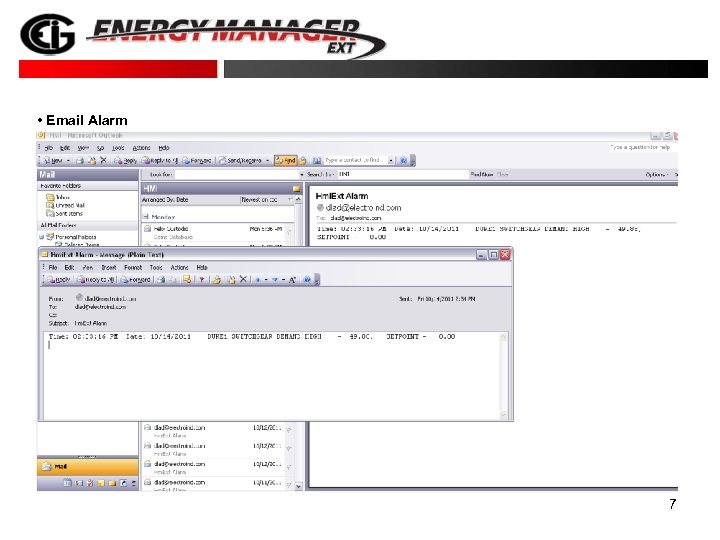Click the Previous Item up arrow icon
This screenshot has width=720, height=540.
258,280
